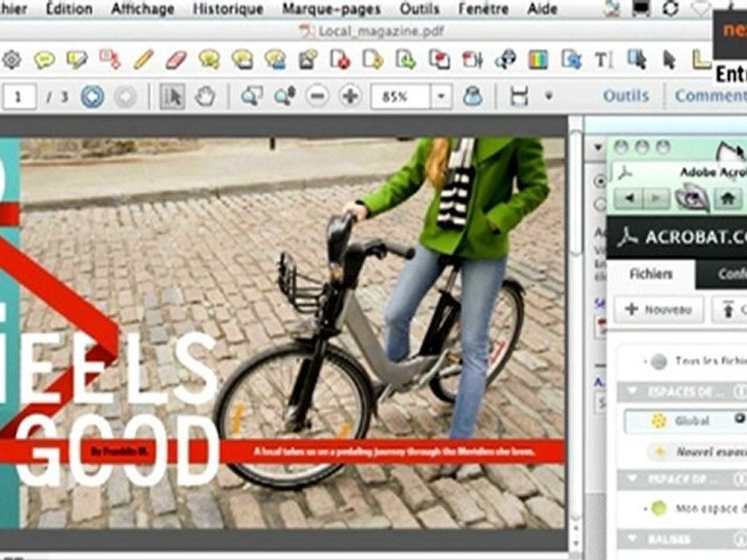Open the Outils pane link in toolbar
Viewport: 747px width, 560px height.
pyautogui.click(x=626, y=96)
